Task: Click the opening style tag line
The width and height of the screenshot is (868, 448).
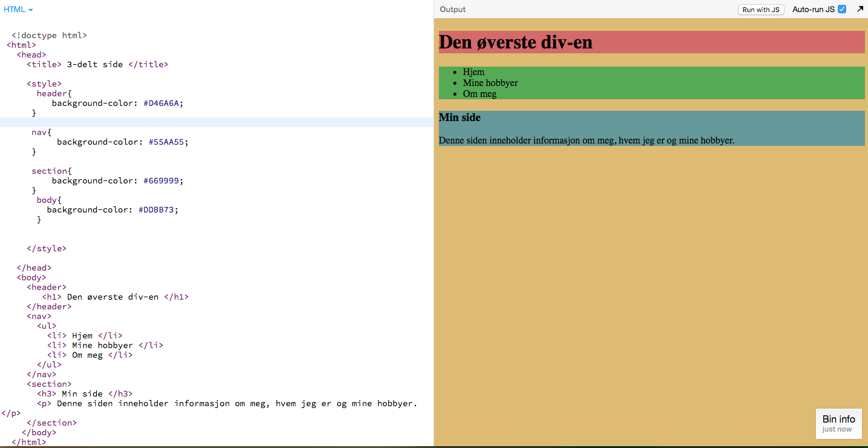Action: 44,84
